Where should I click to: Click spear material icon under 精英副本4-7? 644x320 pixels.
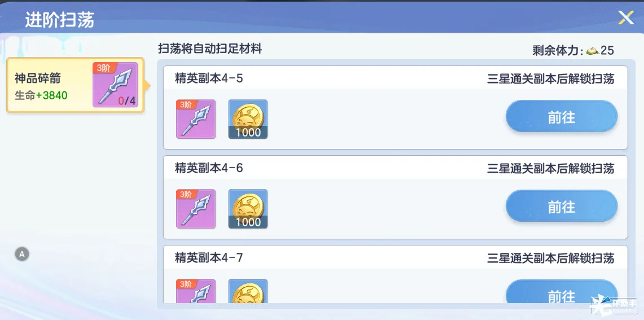coord(196,292)
